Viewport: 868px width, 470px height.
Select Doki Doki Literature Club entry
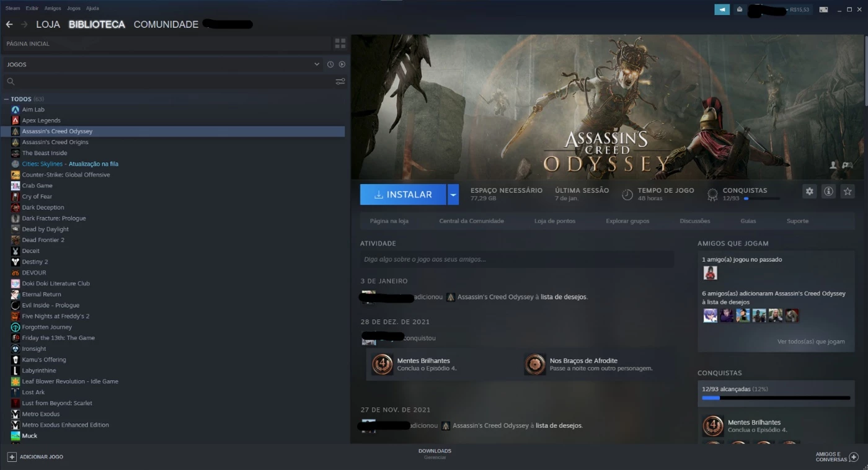coord(56,283)
